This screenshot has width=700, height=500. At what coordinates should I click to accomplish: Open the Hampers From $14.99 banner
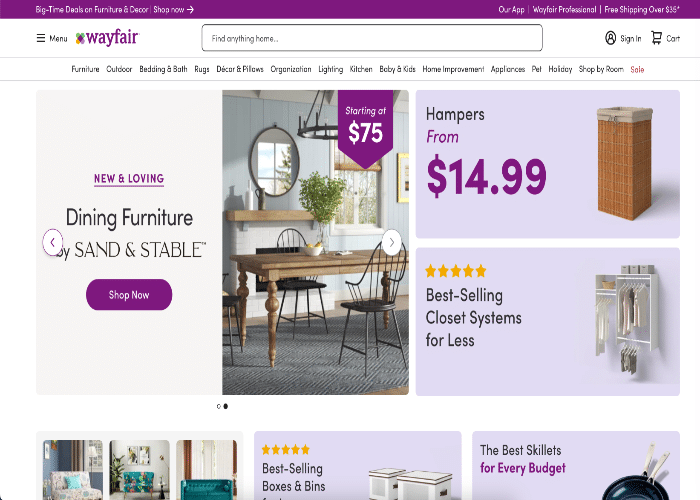pyautogui.click(x=548, y=164)
